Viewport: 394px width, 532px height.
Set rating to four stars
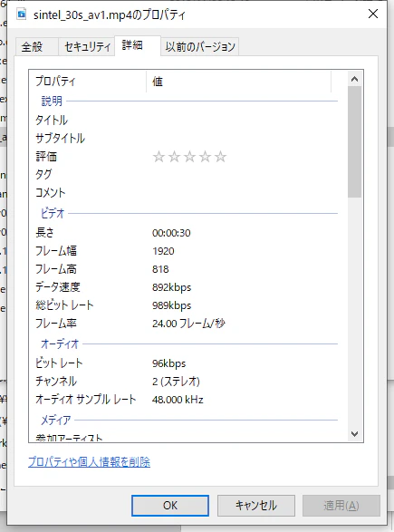coord(205,157)
